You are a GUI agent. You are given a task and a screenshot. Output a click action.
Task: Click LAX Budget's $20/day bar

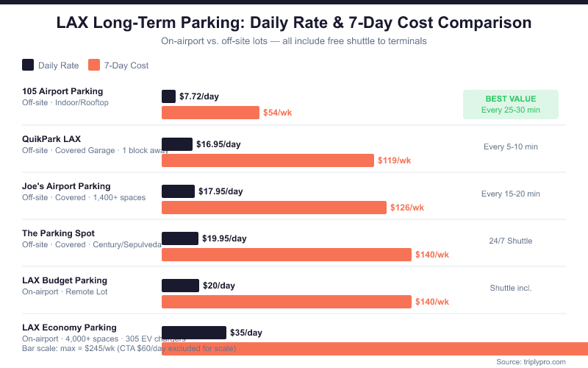[180, 286]
